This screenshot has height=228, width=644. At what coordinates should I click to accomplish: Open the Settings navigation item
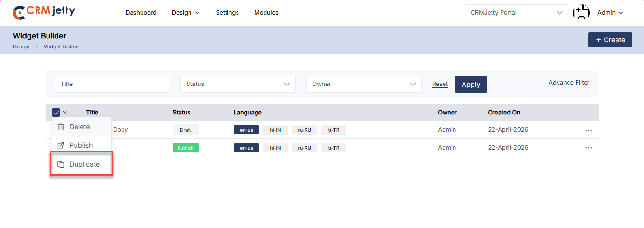227,13
